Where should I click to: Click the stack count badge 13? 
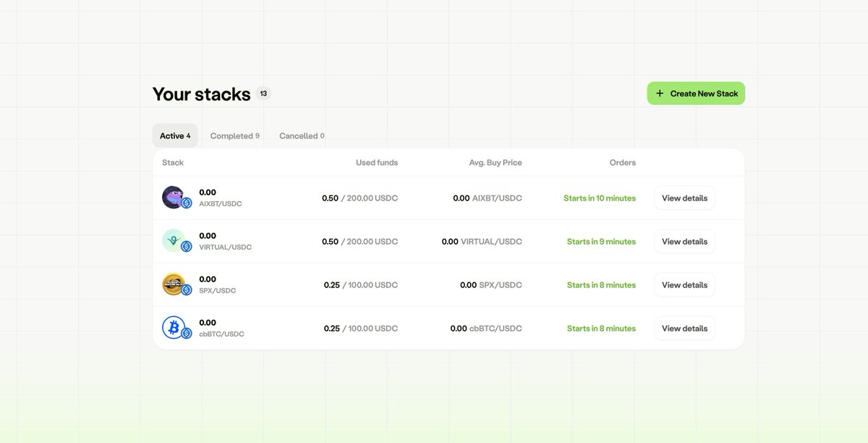click(x=263, y=93)
